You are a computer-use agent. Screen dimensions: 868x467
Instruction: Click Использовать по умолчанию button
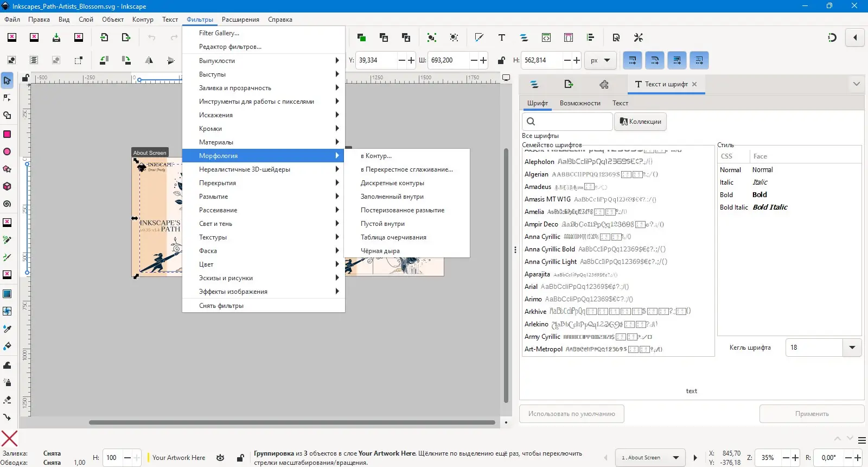572,414
